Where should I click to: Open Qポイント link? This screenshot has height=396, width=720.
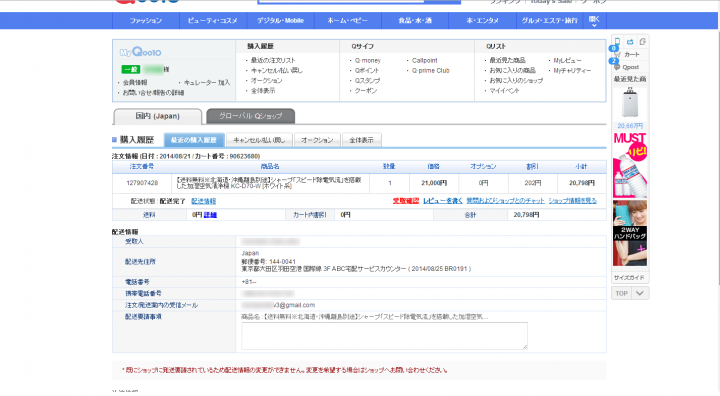pyautogui.click(x=367, y=70)
